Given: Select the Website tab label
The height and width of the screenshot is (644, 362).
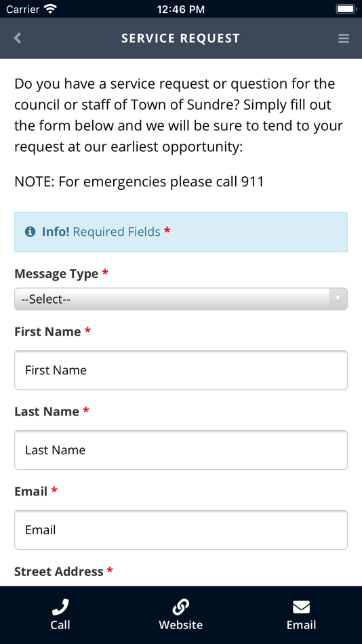Looking at the screenshot, I should click(181, 625).
